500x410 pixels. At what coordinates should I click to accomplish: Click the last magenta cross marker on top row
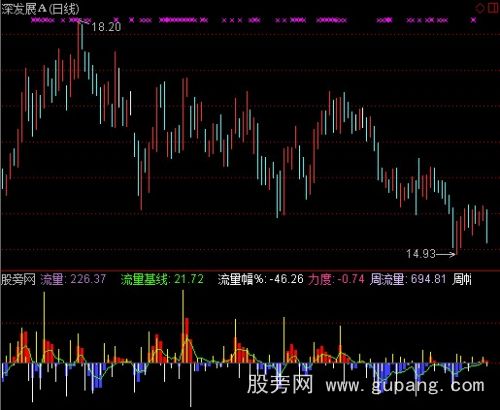473,20
